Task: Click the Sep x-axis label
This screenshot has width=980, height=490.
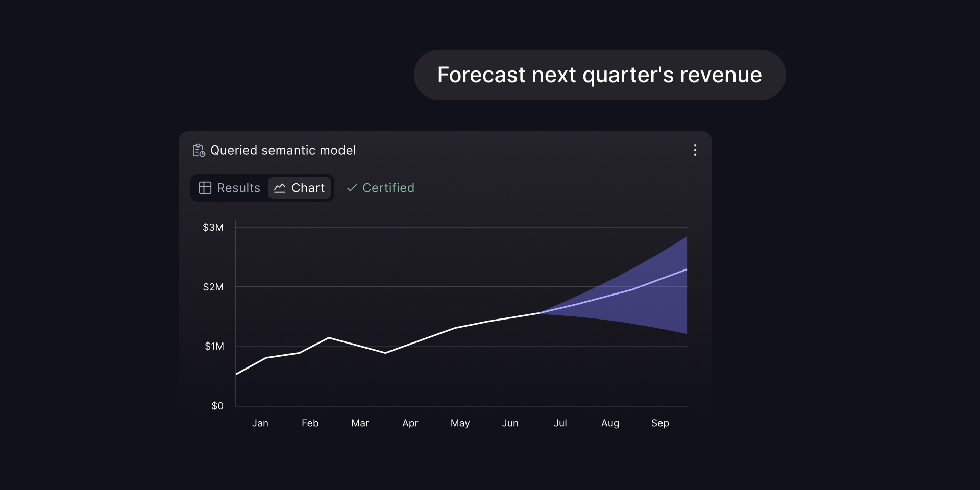Action: 660,423
